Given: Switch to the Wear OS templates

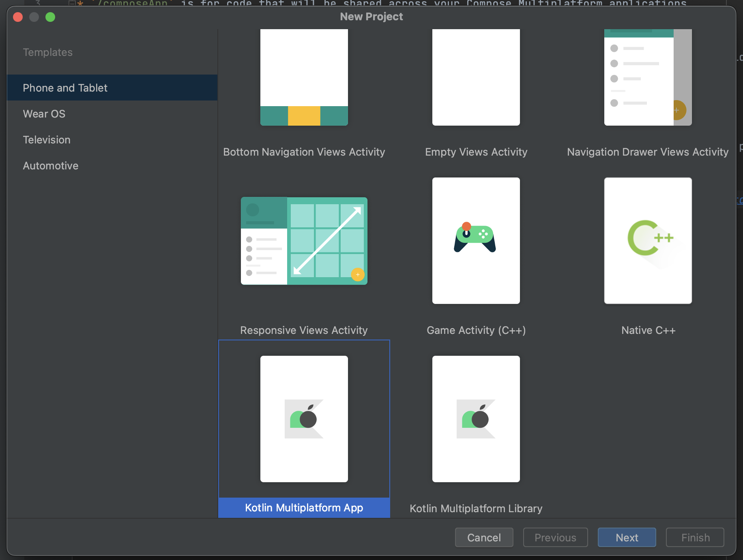Looking at the screenshot, I should [44, 113].
